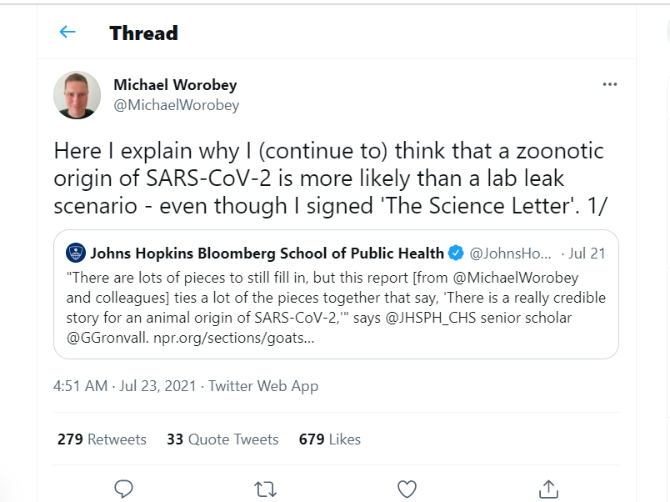
Task: Click the Twitter Web App source link
Action: (x=263, y=385)
